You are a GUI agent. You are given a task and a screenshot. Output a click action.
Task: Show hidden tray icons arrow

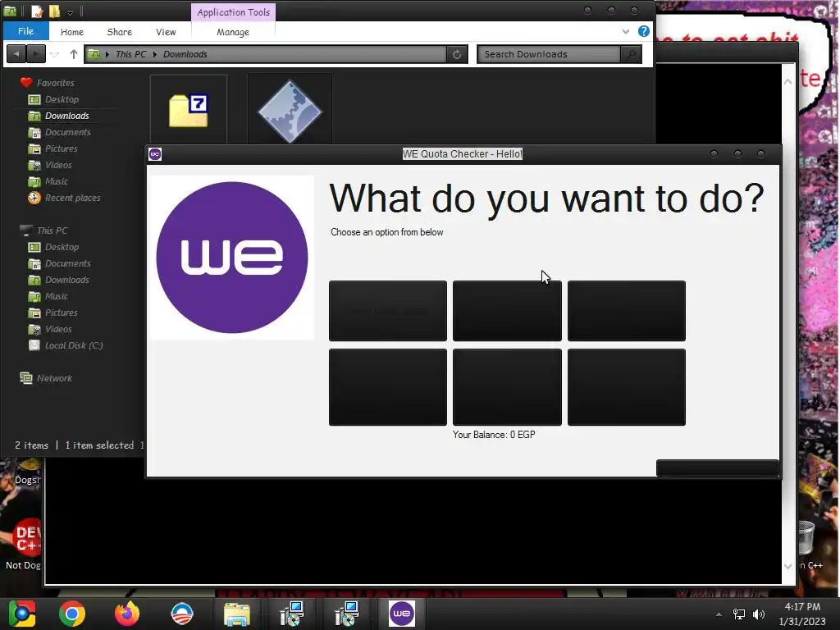tap(719, 614)
